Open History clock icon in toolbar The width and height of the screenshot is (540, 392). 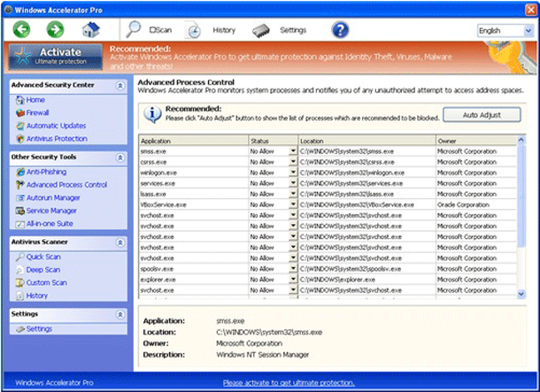click(194, 30)
